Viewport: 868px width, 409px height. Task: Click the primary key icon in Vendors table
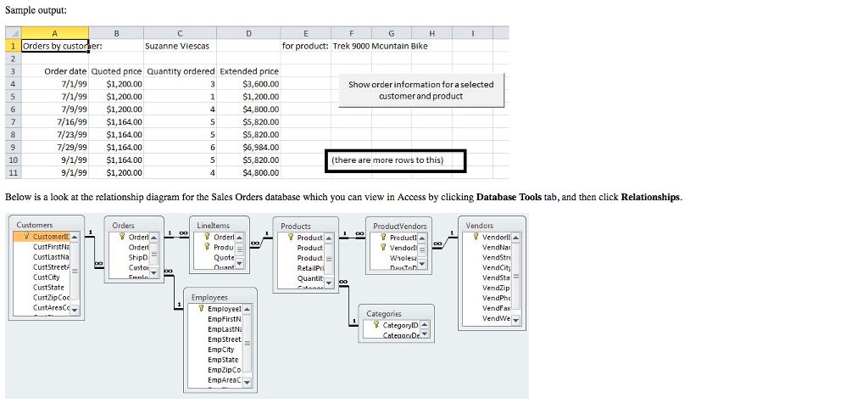pos(476,237)
